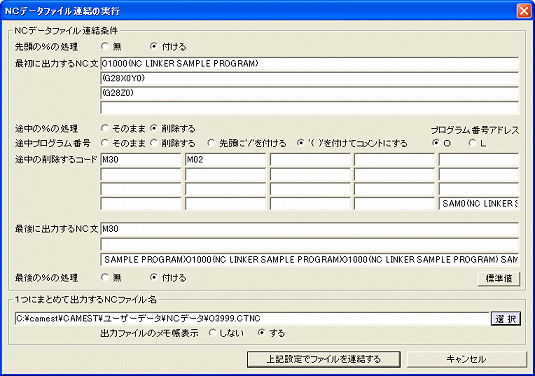Click the 1つにまとめて出力するNCファイル名 group title
This screenshot has height=376, width=535.
(85, 300)
